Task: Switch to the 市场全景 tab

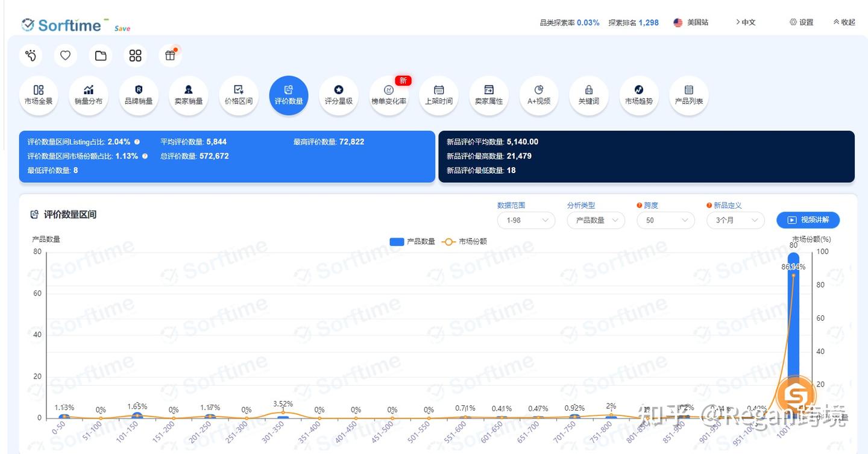Action: (x=39, y=95)
